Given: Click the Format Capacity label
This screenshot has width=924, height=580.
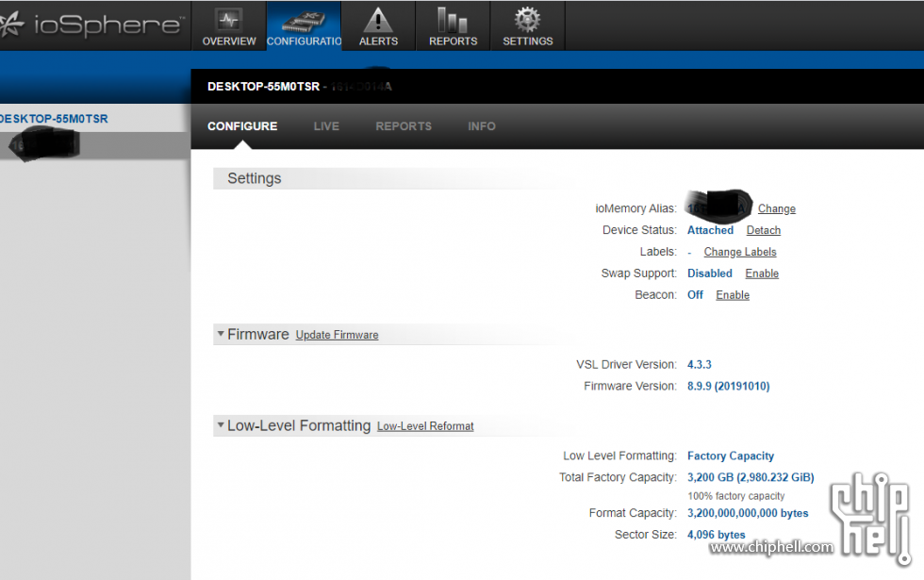Looking at the screenshot, I should pos(633,513).
